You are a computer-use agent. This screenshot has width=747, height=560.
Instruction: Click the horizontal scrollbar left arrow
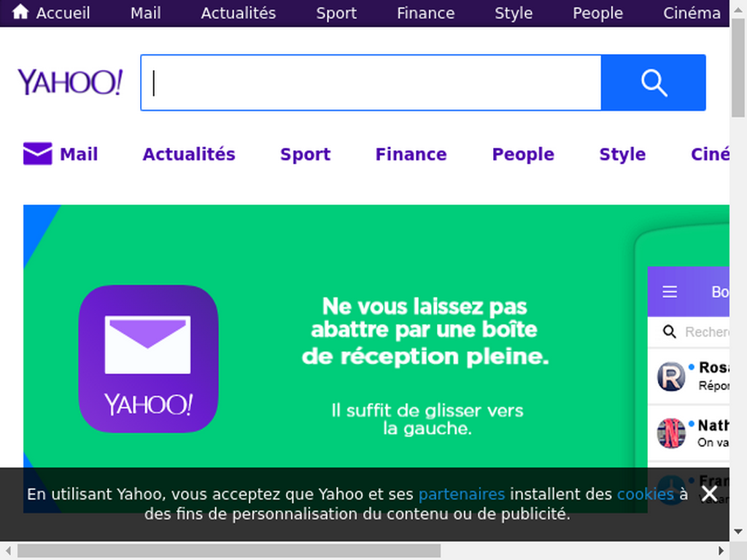pyautogui.click(x=7, y=551)
